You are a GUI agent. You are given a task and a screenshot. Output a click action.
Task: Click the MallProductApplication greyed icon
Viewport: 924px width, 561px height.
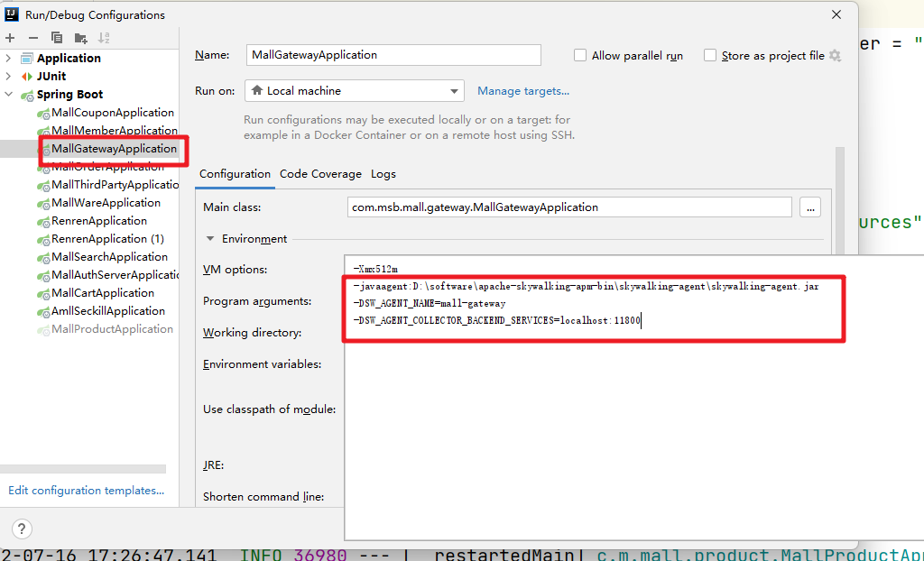tap(43, 330)
